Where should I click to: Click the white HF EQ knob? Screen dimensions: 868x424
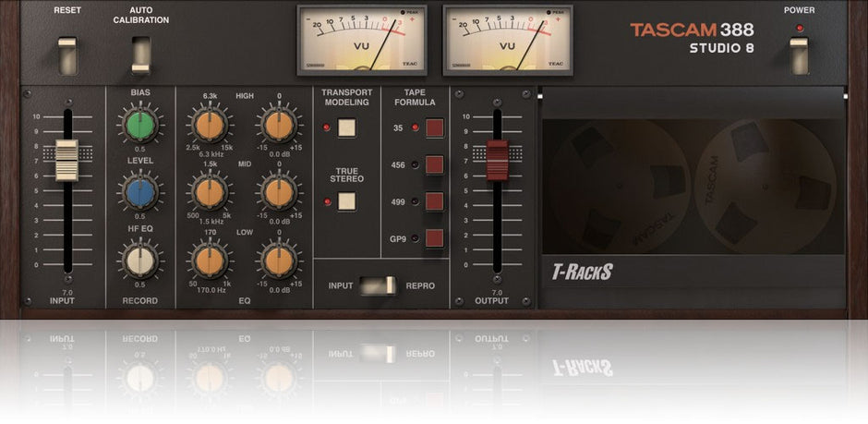coord(140,260)
